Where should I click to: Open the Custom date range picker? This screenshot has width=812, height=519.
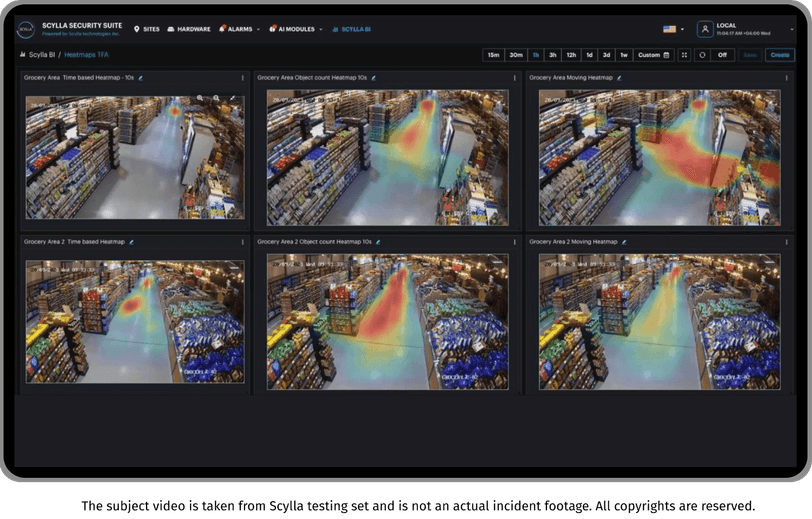[x=654, y=55]
